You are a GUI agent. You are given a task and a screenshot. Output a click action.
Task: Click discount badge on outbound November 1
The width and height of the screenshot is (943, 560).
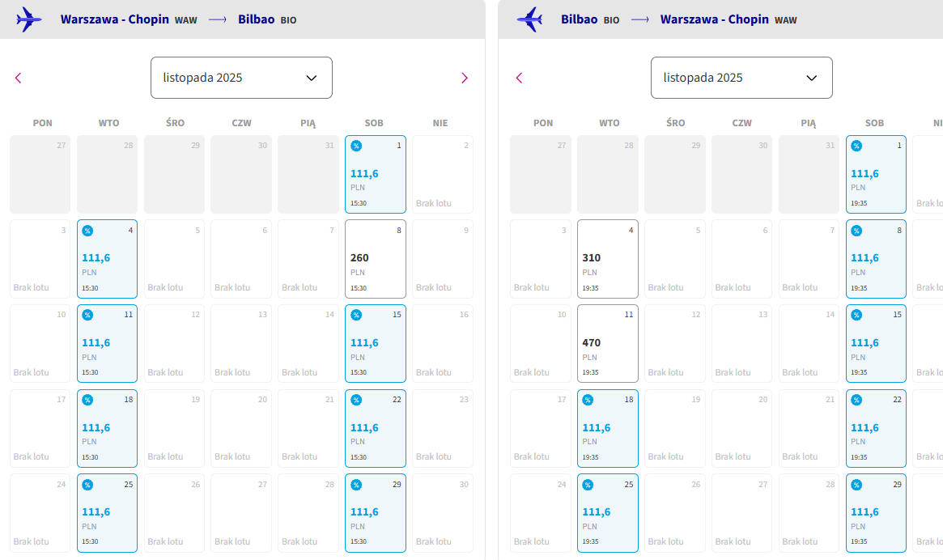click(356, 146)
